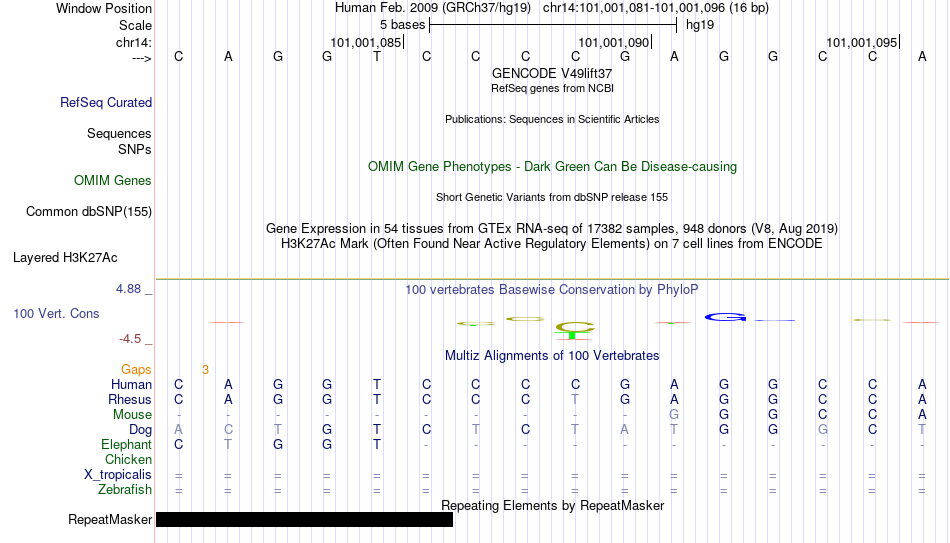
Task: Click the hg19 label beside scale bar
Action: tap(700, 25)
